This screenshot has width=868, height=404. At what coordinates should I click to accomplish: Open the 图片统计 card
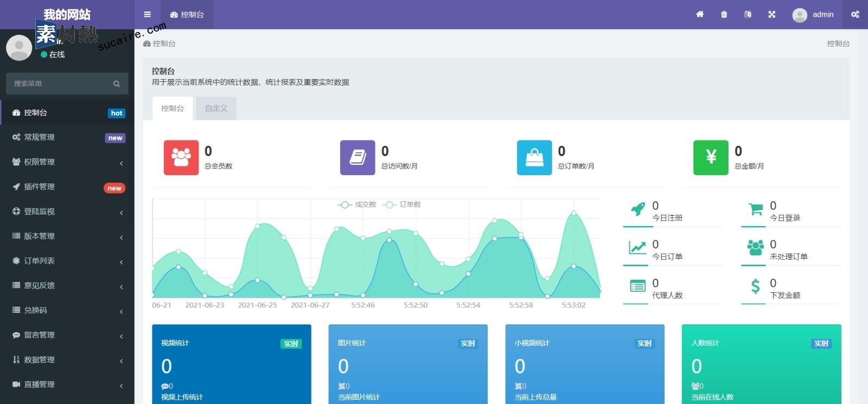pos(408,364)
